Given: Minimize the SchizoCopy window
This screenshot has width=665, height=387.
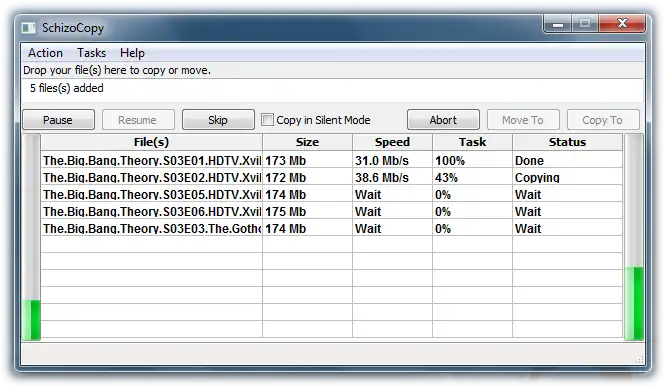Looking at the screenshot, I should coord(558,24).
